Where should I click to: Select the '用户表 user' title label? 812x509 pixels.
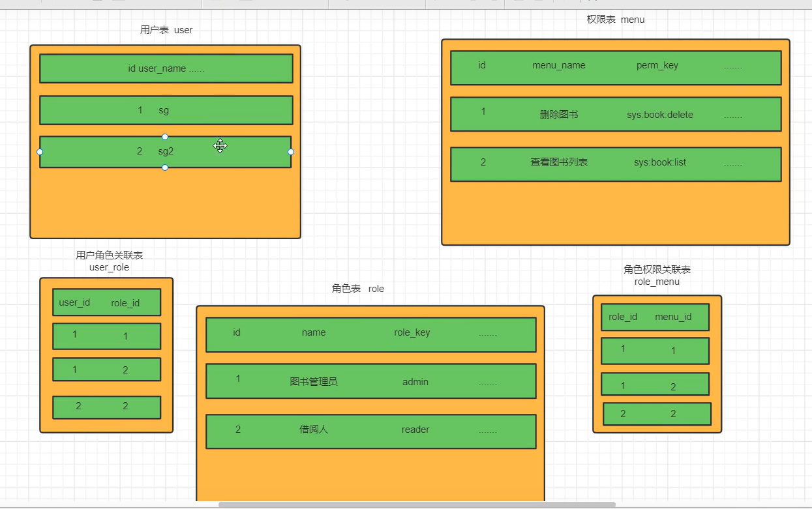166,30
